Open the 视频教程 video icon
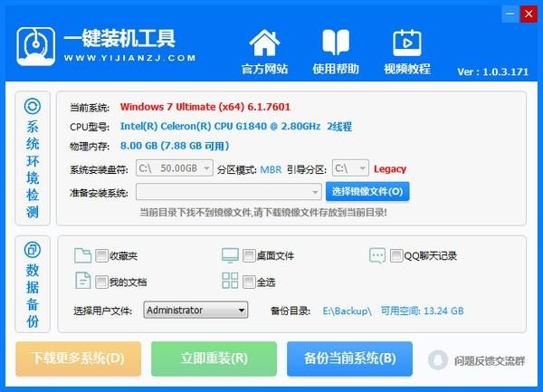The height and width of the screenshot is (392, 543). pyautogui.click(x=407, y=43)
